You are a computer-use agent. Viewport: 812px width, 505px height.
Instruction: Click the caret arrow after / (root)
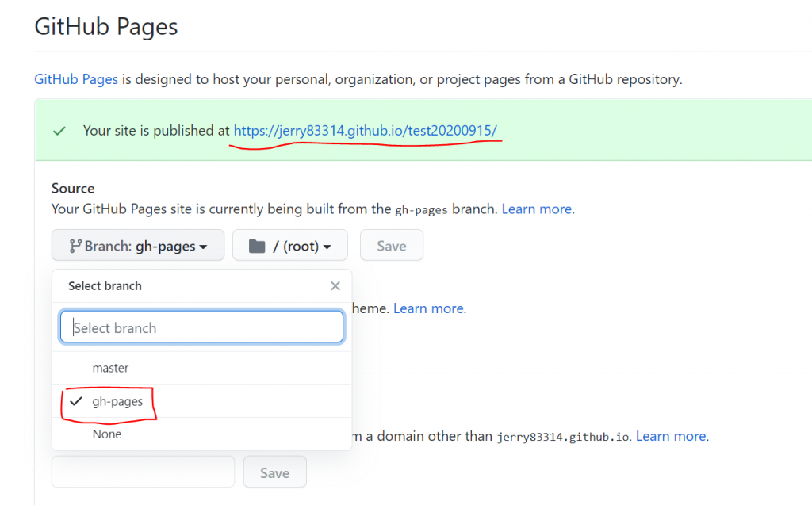(x=326, y=247)
